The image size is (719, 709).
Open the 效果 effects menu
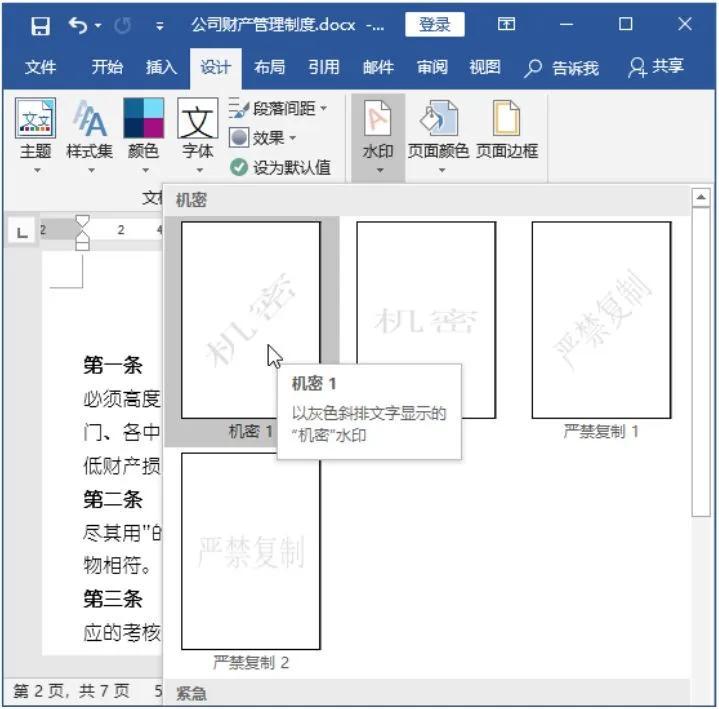click(x=262, y=138)
